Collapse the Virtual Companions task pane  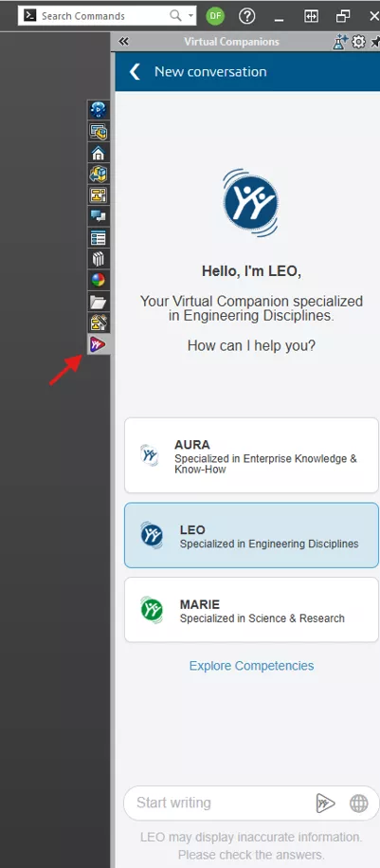click(124, 42)
